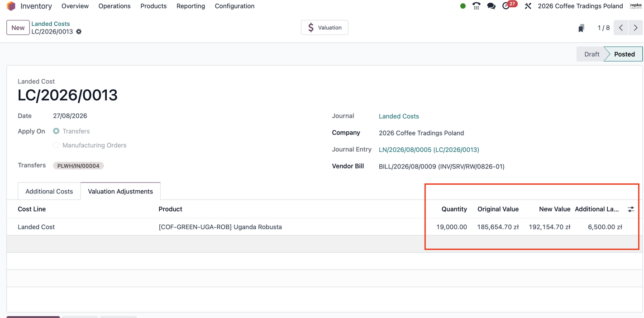Viewport: 644px width, 318px height.
Task: Open the chat conversations icon
Action: coord(491,6)
